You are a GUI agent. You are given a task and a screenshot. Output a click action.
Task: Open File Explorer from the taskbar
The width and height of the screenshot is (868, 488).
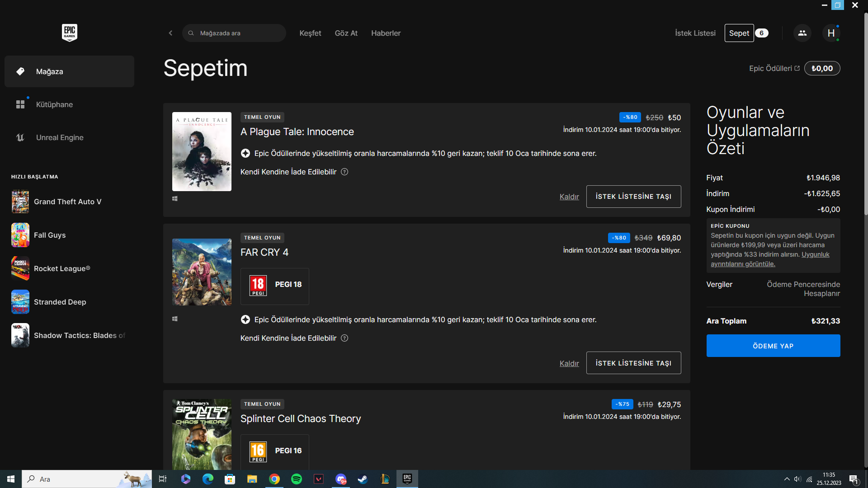(252, 479)
